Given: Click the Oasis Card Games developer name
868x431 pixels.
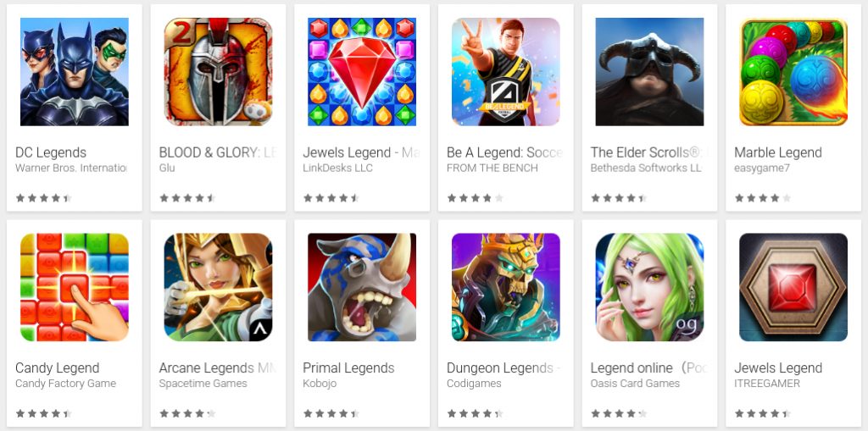Looking at the screenshot, I should pyautogui.click(x=635, y=384).
